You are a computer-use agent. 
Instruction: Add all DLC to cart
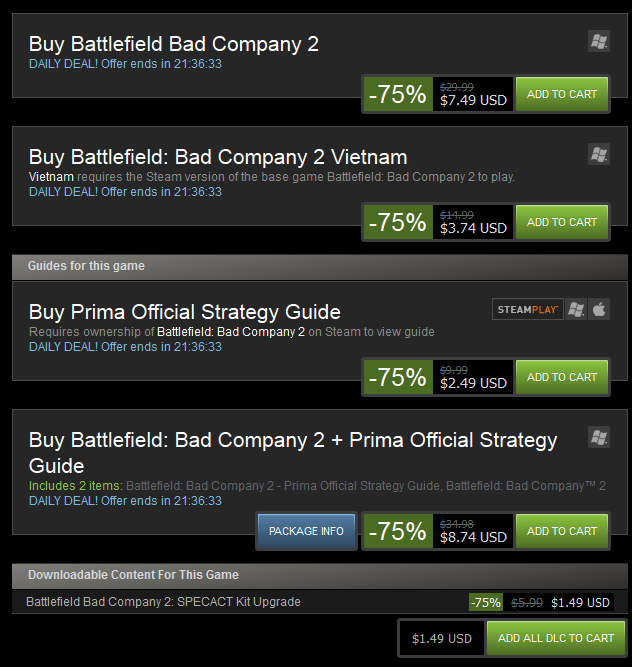(556, 638)
